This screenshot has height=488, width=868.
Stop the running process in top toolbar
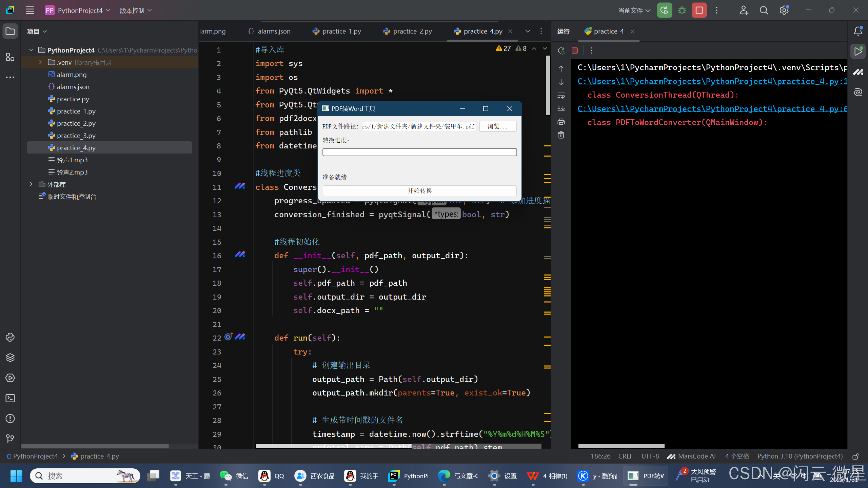click(x=699, y=11)
